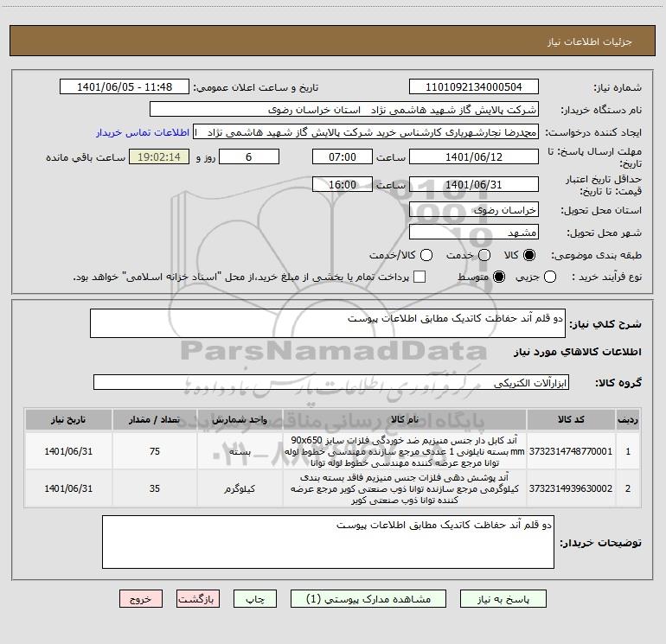Image resolution: width=666 pixels, height=644 pixels.
Task: Click section title اطلاعات کالاهای مورد نیاز
Action: [x=578, y=352]
